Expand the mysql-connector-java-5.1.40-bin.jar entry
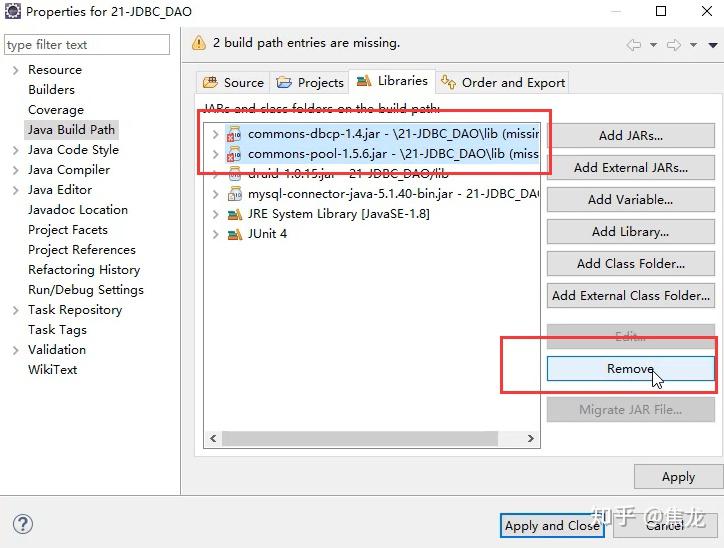 pyautogui.click(x=215, y=194)
